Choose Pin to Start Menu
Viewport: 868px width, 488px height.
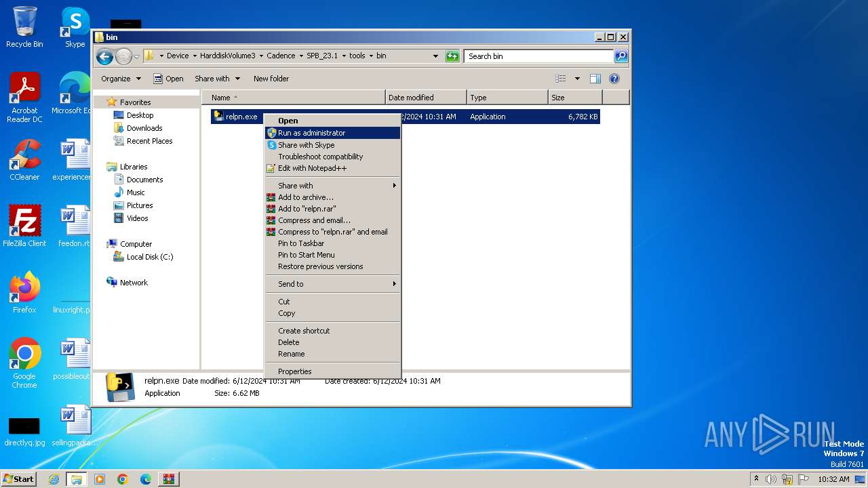(332, 255)
